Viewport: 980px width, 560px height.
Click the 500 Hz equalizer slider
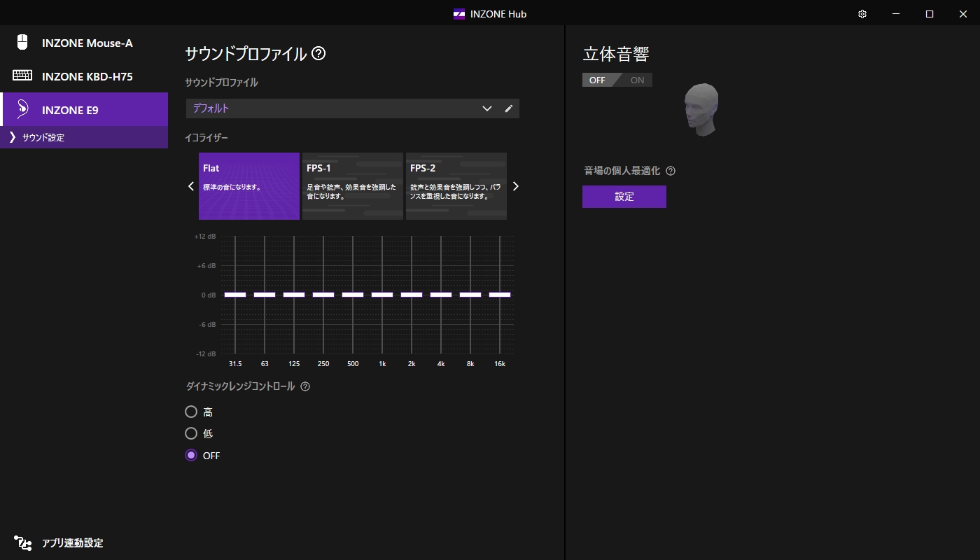pos(353,295)
